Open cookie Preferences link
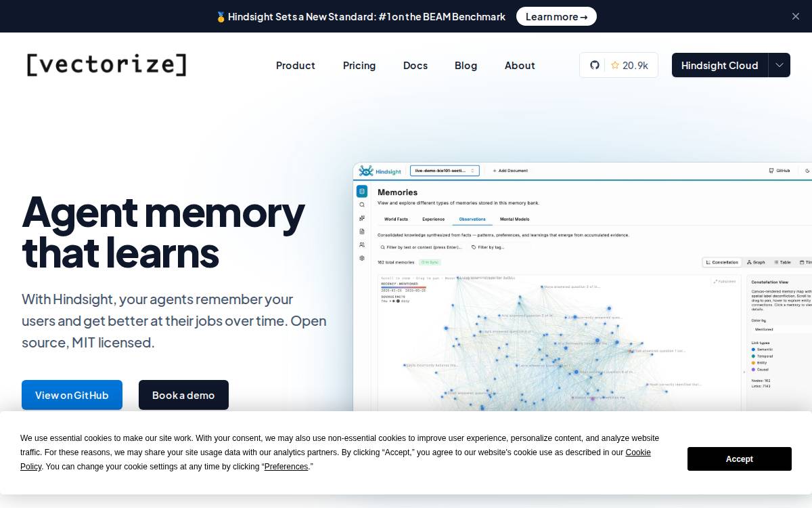This screenshot has height=508, width=812. point(286,467)
